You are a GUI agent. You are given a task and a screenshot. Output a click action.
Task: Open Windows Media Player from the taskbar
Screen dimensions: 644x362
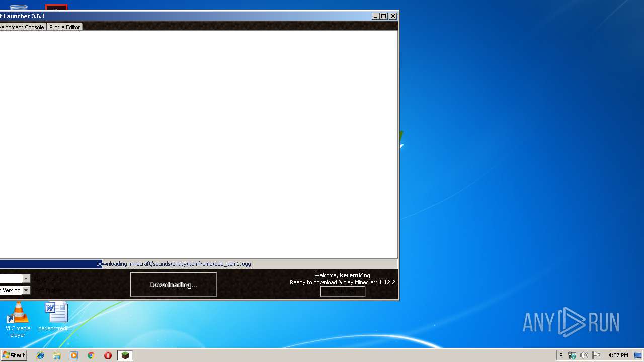click(74, 355)
